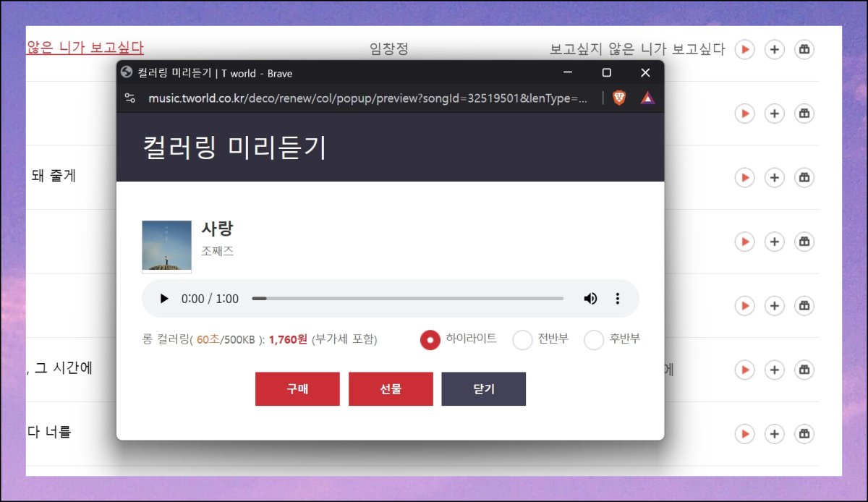Screen dimensions: 868x502
Task: Click the gift icon in the 다 너를 row
Action: coord(804,433)
